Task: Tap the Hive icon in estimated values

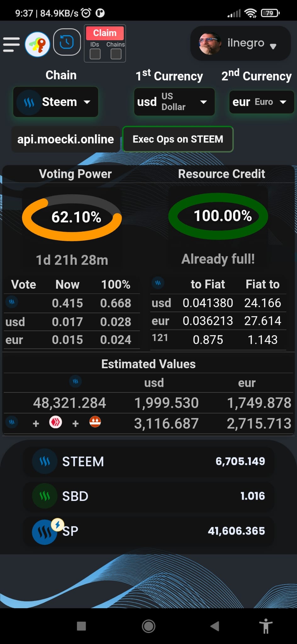Action: click(x=56, y=422)
